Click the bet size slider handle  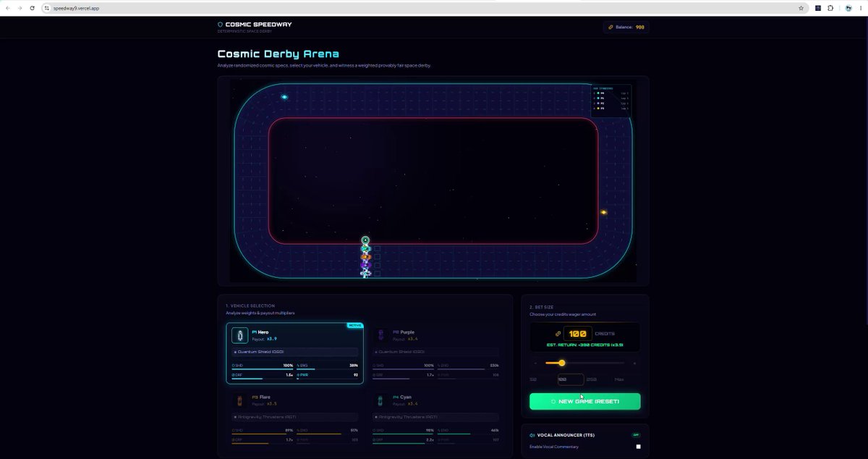[x=561, y=363]
